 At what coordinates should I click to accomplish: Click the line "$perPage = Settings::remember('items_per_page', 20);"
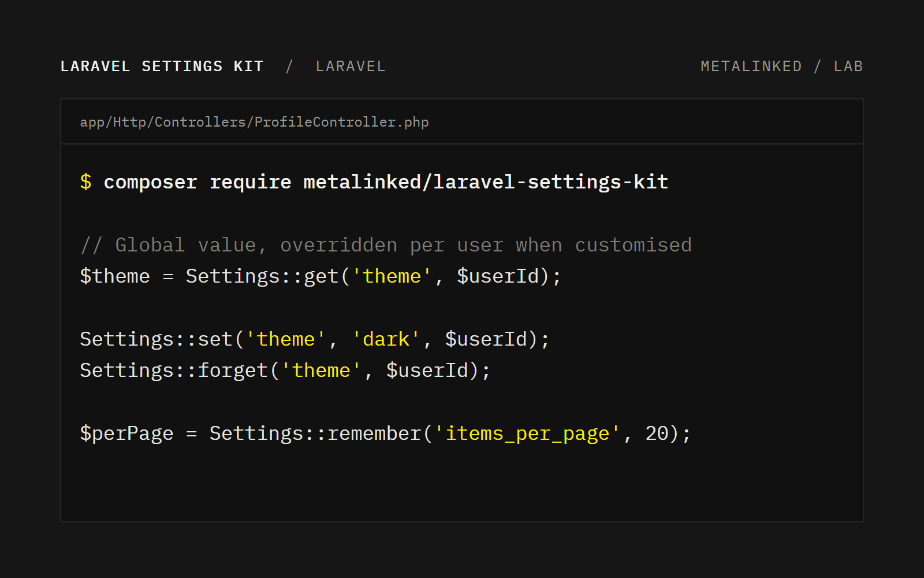pyautogui.click(x=385, y=433)
